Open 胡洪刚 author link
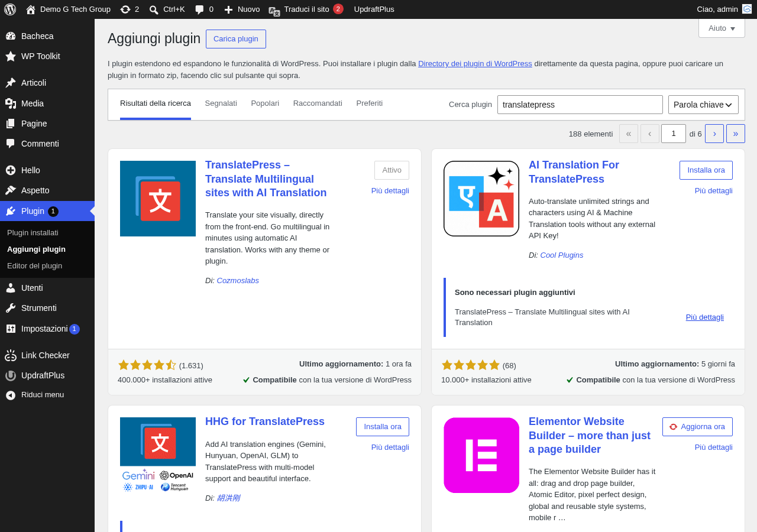The image size is (757, 532). (228, 498)
